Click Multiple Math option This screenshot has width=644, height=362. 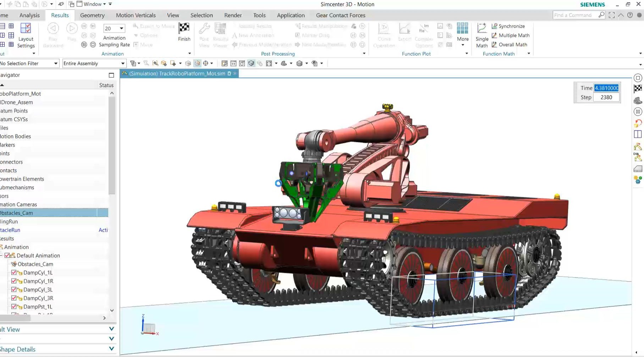510,35
